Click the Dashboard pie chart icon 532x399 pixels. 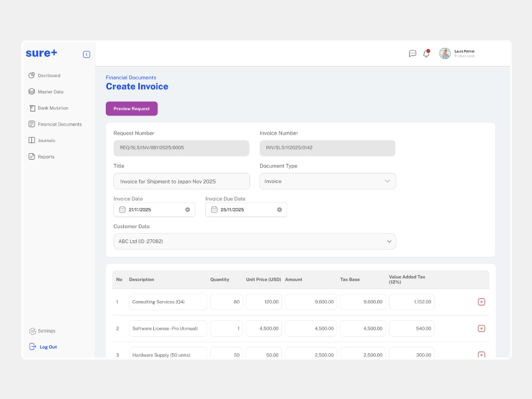tap(31, 76)
